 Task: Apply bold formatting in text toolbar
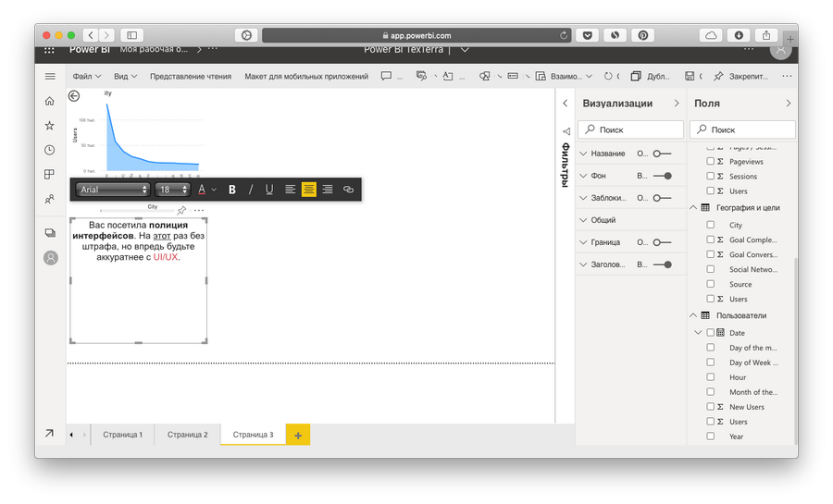tap(232, 190)
